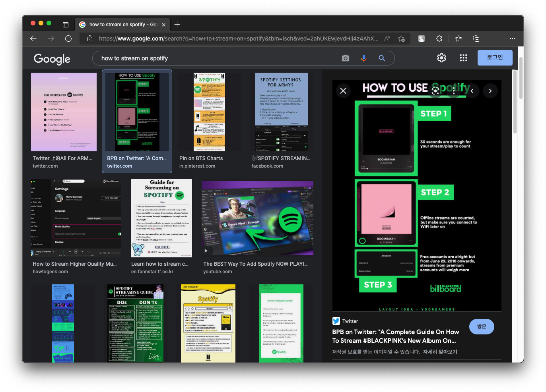
Task: Show next image in preview panel
Action: (x=490, y=91)
